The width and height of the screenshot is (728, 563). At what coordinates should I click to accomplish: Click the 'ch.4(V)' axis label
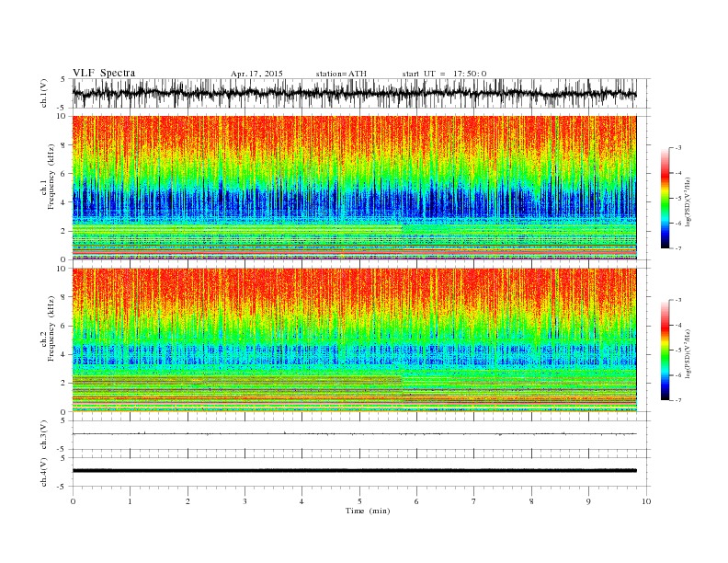(44, 472)
